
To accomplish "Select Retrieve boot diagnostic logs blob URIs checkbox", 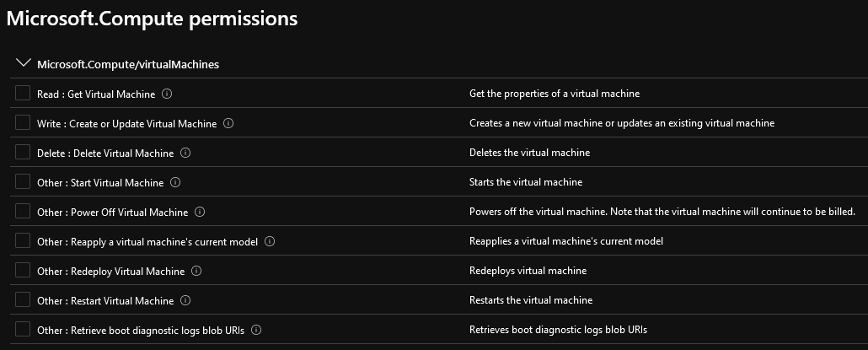I will pos(23,329).
